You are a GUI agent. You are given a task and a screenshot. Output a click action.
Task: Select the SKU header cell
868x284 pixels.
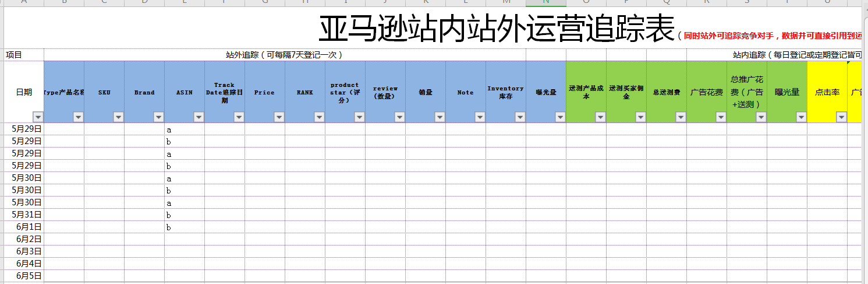tap(104, 92)
